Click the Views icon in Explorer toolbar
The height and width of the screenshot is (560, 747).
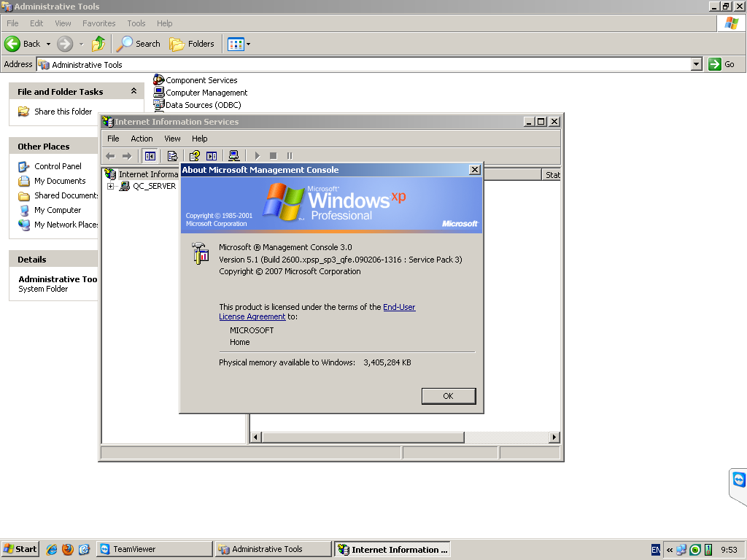[x=236, y=44]
